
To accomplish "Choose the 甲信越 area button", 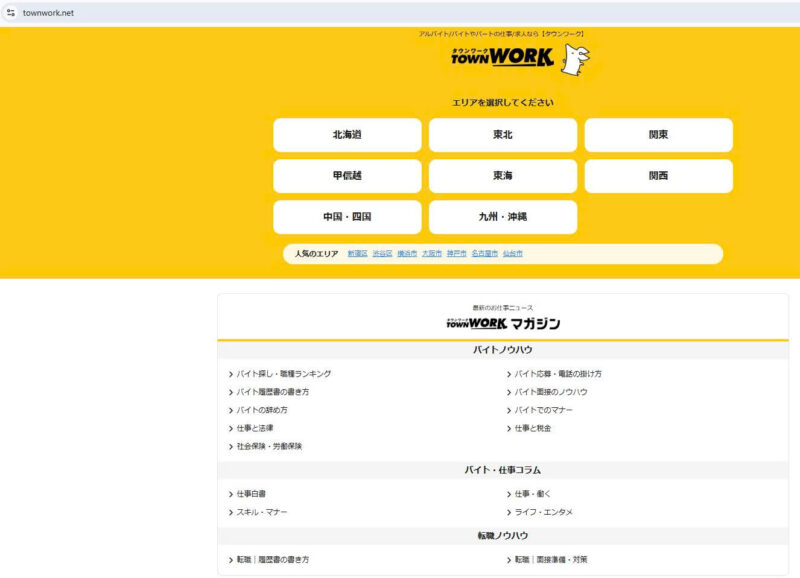I will pyautogui.click(x=347, y=176).
